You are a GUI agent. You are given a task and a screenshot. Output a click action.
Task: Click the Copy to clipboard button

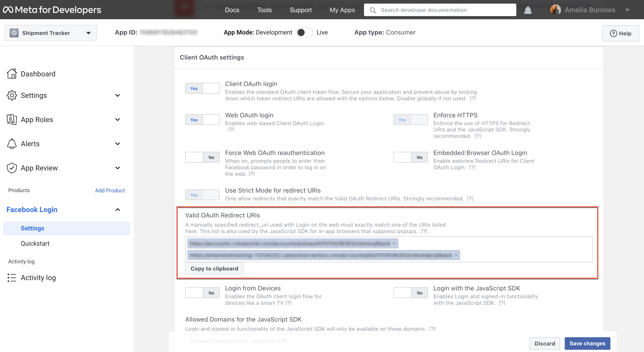tap(214, 268)
